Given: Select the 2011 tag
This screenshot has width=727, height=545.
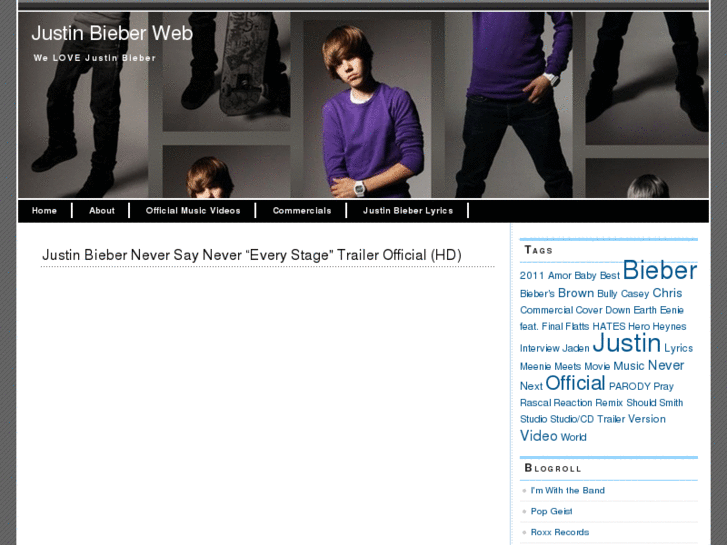Looking at the screenshot, I should (532, 276).
